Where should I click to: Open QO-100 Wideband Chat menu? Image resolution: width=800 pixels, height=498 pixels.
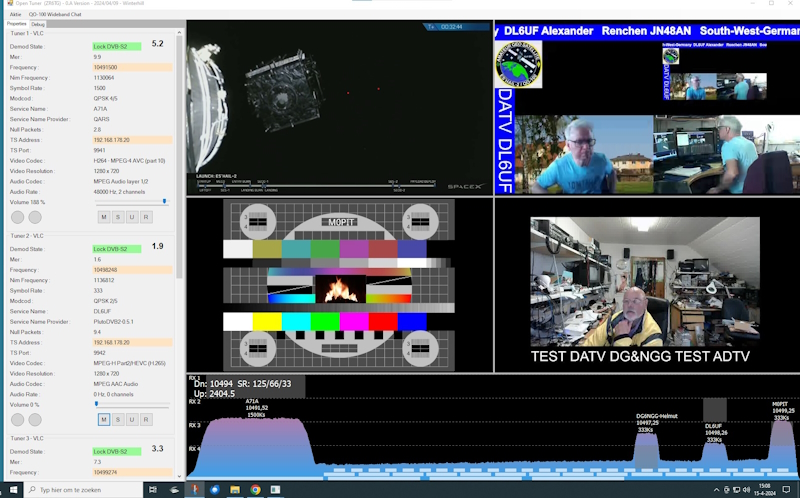click(55, 14)
